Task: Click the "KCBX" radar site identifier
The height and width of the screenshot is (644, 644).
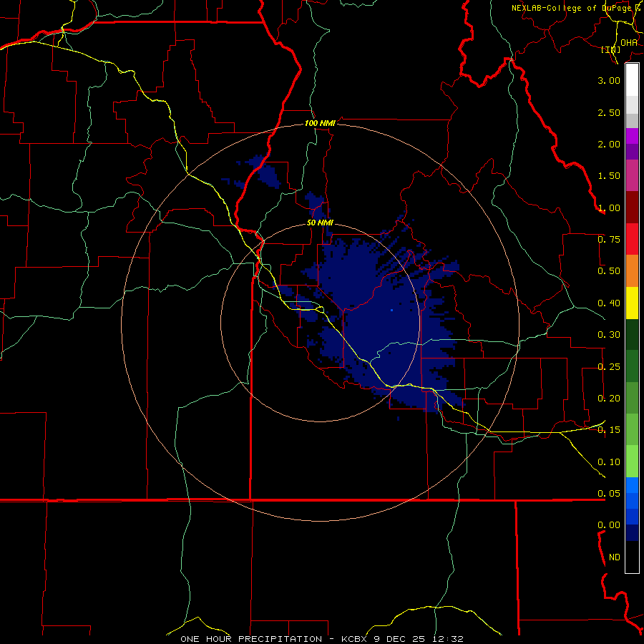Action: pos(354,639)
